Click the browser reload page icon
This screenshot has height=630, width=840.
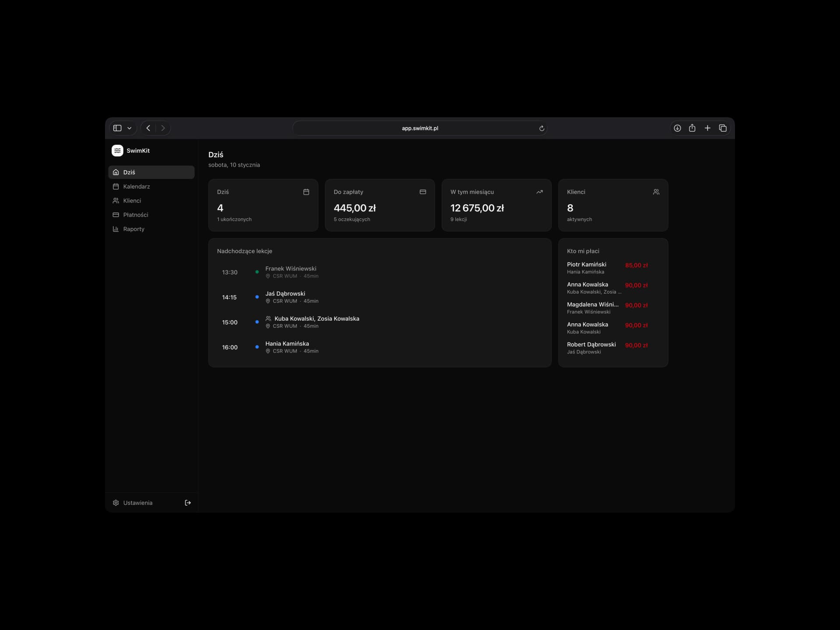click(542, 128)
